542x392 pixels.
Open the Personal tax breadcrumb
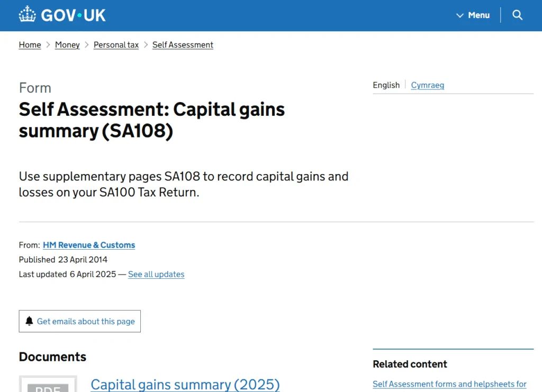[116, 45]
